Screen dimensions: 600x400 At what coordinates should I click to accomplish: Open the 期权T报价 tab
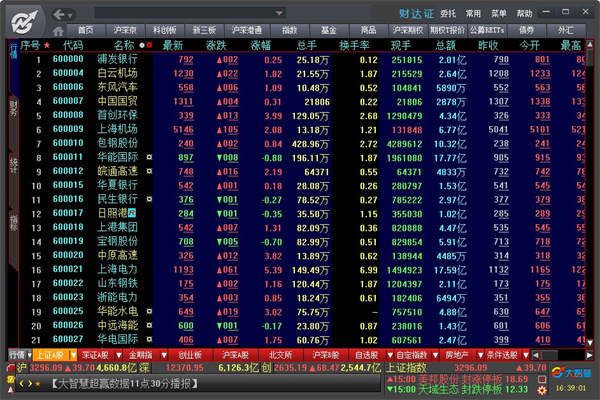click(x=447, y=30)
